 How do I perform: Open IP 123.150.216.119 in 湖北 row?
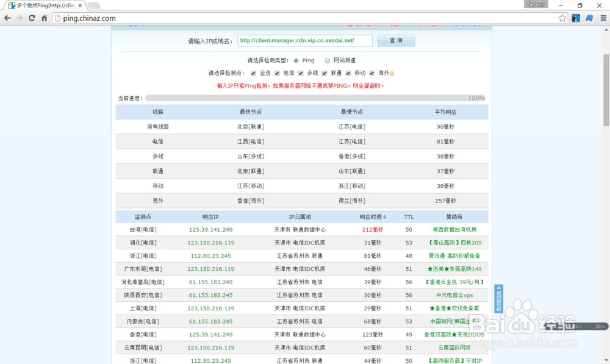tap(211, 243)
